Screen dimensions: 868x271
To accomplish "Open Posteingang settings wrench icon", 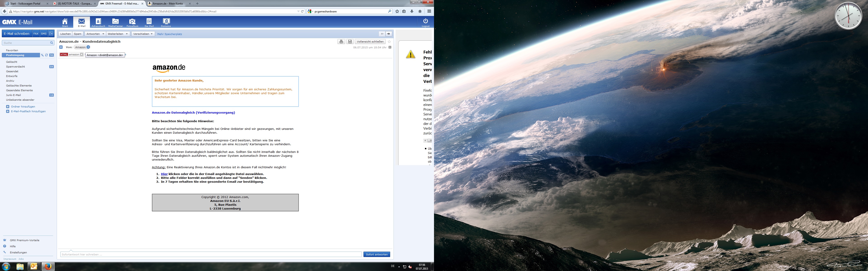I will coord(42,55).
